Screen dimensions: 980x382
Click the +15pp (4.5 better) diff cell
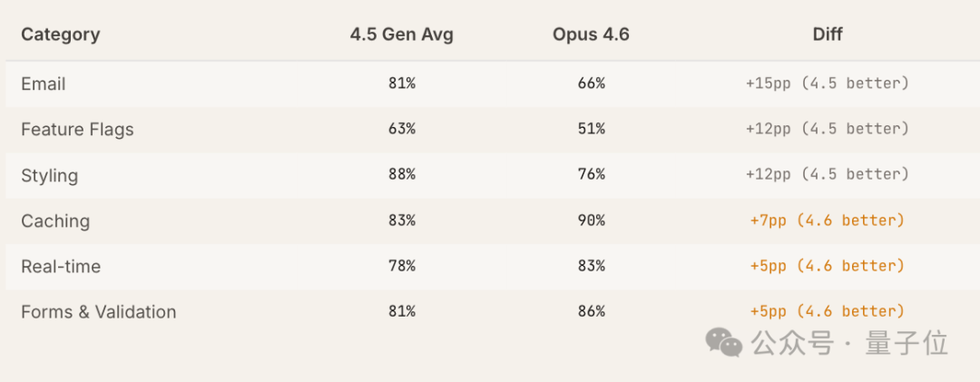tap(827, 83)
